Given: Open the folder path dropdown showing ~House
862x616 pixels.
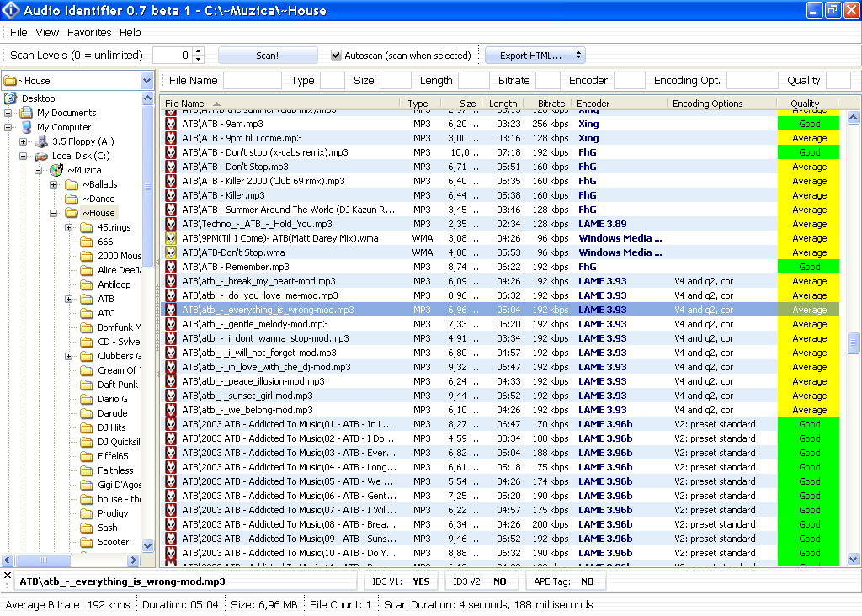Looking at the screenshot, I should (x=146, y=81).
